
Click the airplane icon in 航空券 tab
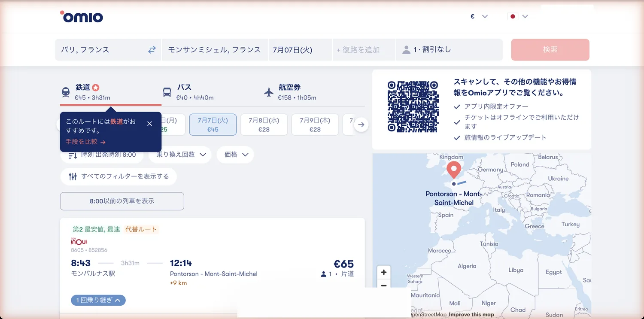point(269,92)
